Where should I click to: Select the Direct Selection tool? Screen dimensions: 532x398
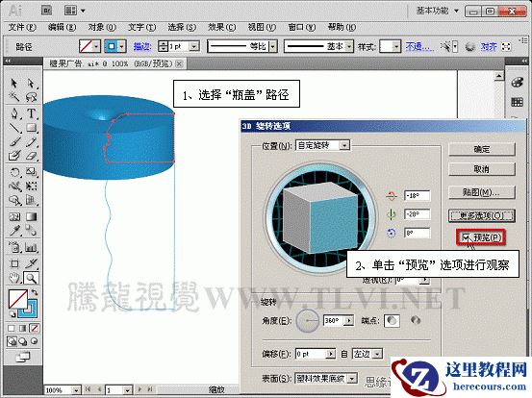pyautogui.click(x=31, y=83)
